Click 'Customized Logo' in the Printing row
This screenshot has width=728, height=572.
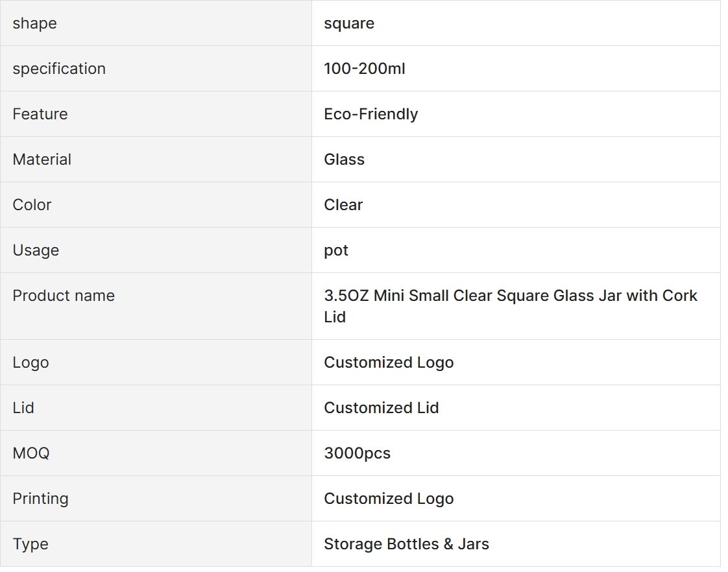tap(389, 499)
